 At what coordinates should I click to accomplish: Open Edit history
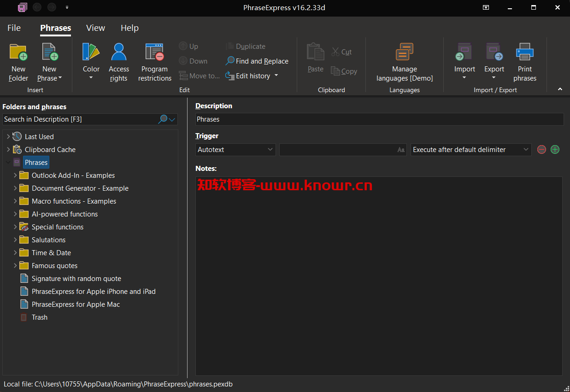248,76
